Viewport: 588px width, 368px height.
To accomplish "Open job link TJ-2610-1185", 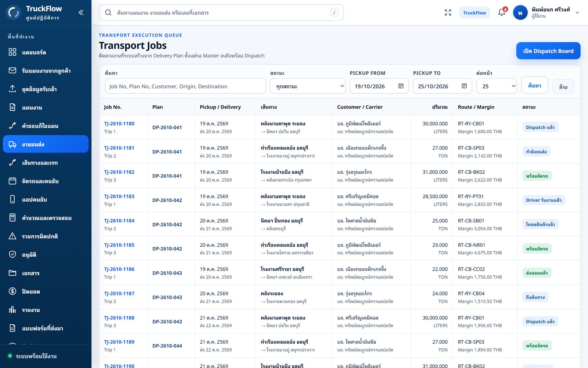I will pos(119,245).
